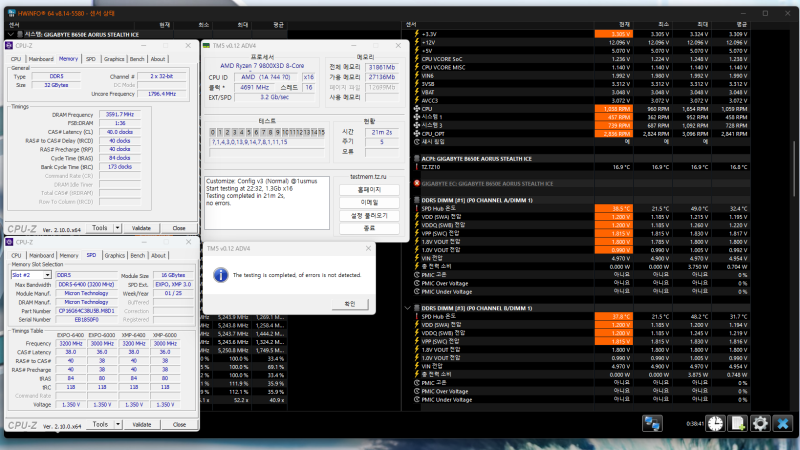Collapse the 시스템: GIGABYTE B650E AORUS sensor group
The height and width of the screenshot is (450, 800).
(11, 34)
